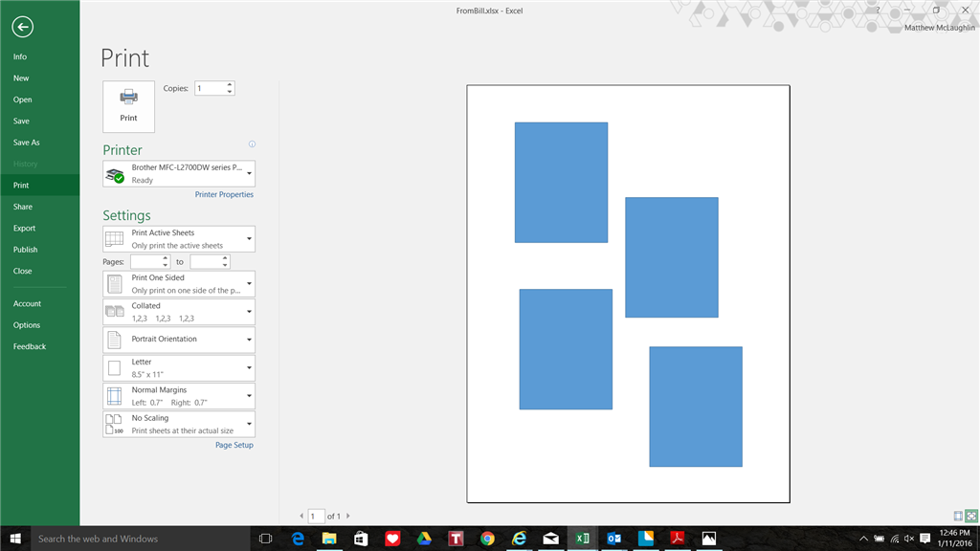This screenshot has height=551, width=980.
Task: Open printer info icon beside Printer heading
Action: tap(252, 144)
